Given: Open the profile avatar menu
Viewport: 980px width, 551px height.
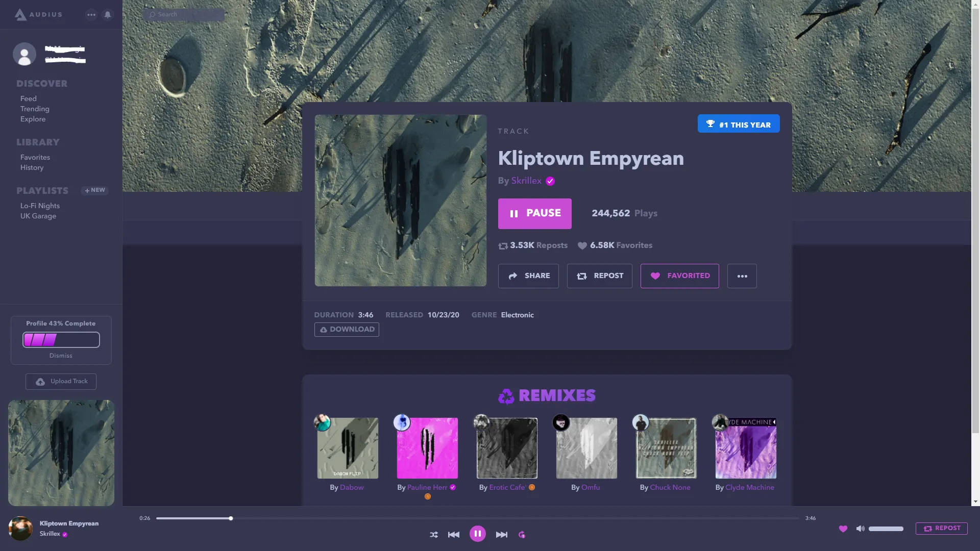Looking at the screenshot, I should [24, 54].
